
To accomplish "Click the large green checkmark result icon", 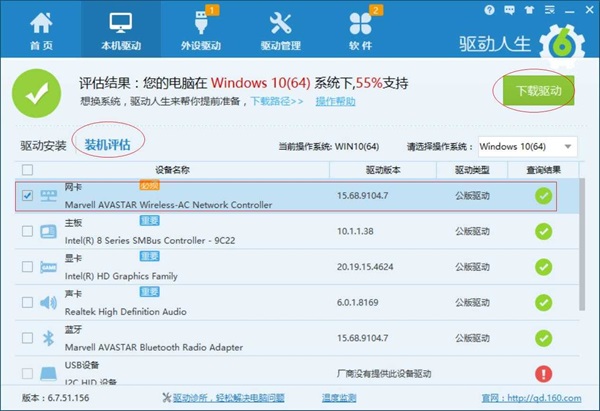I will (x=36, y=93).
